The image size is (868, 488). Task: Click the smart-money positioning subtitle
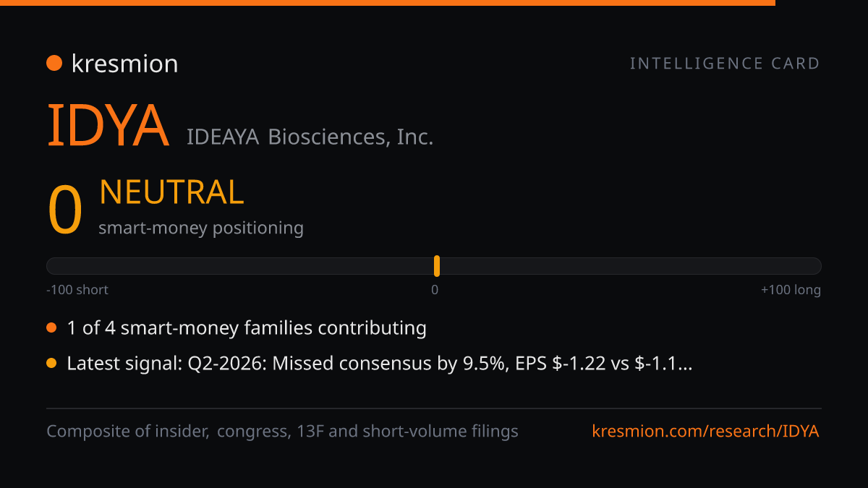[201, 228]
